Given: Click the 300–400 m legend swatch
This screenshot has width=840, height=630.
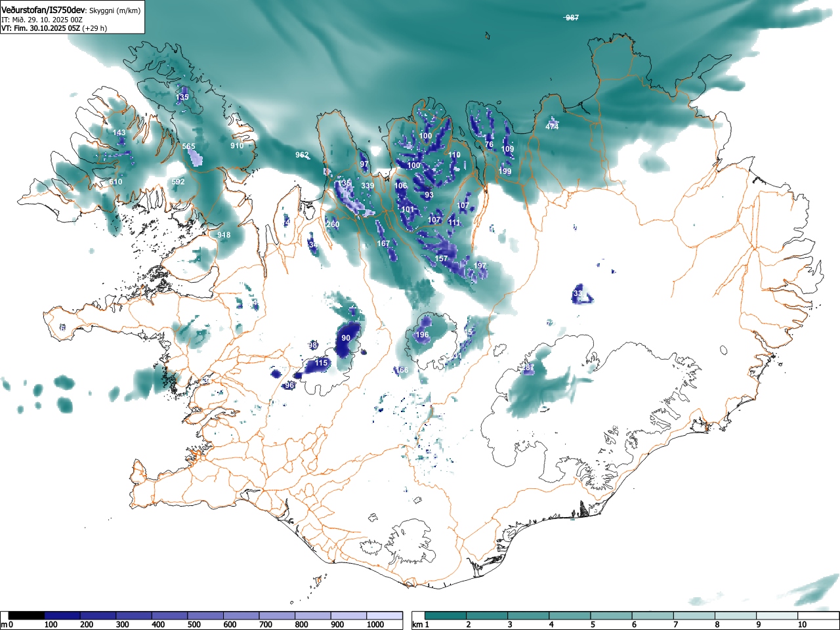Looking at the screenshot, I should pyautogui.click(x=134, y=616).
